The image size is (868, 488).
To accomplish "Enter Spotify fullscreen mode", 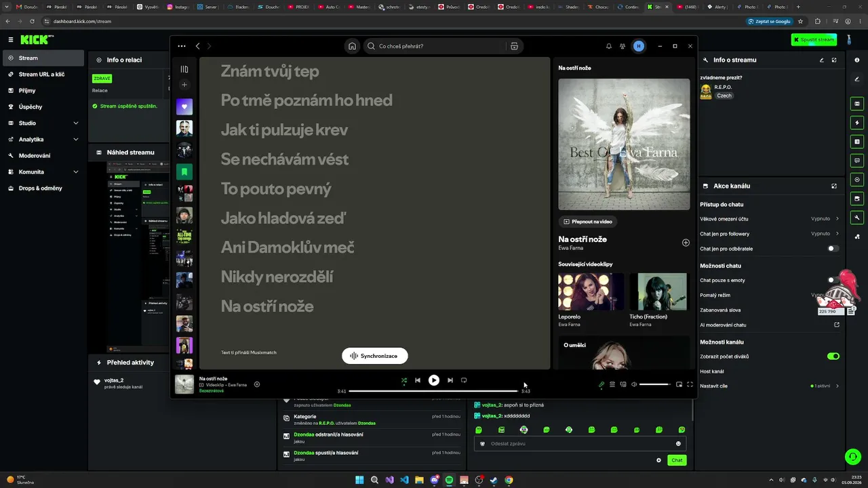I will tap(690, 384).
